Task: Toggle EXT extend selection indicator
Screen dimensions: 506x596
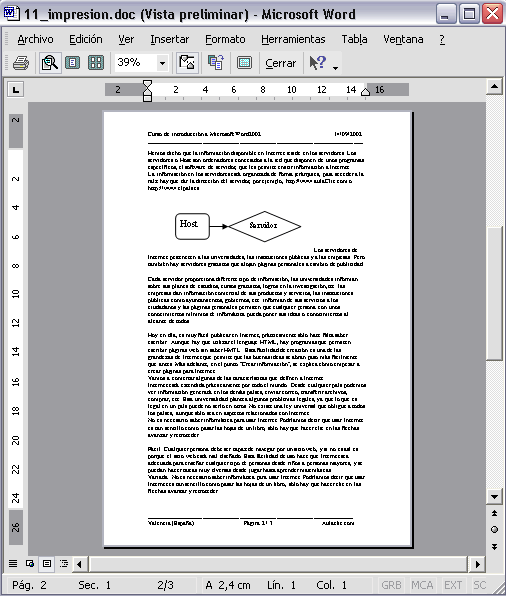Action: coord(453,585)
